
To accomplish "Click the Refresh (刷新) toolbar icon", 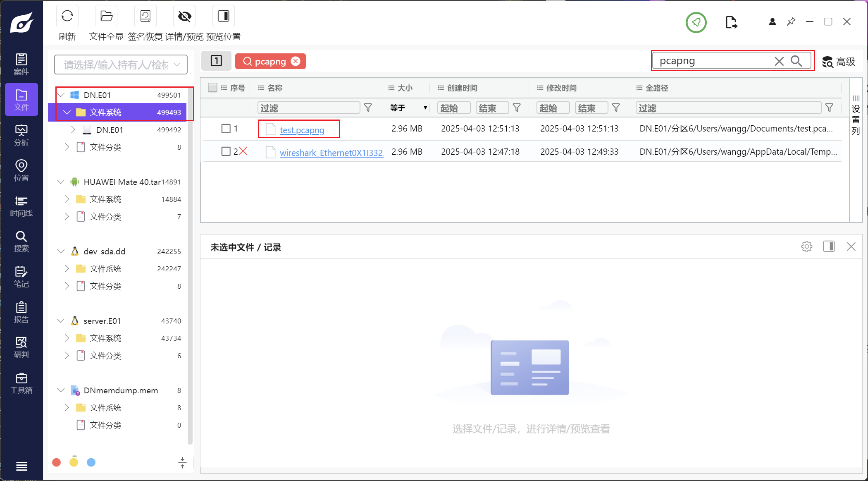I will point(67,17).
